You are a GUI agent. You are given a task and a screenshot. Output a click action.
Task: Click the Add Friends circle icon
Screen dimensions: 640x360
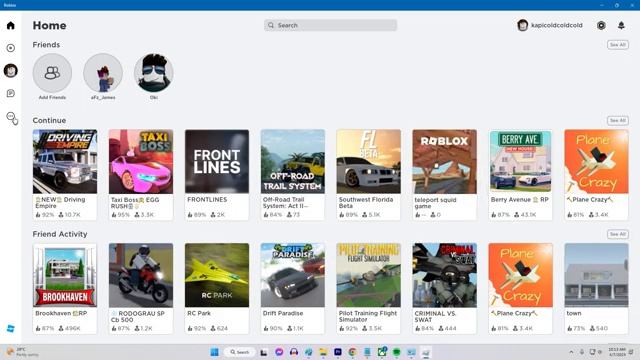coord(52,73)
